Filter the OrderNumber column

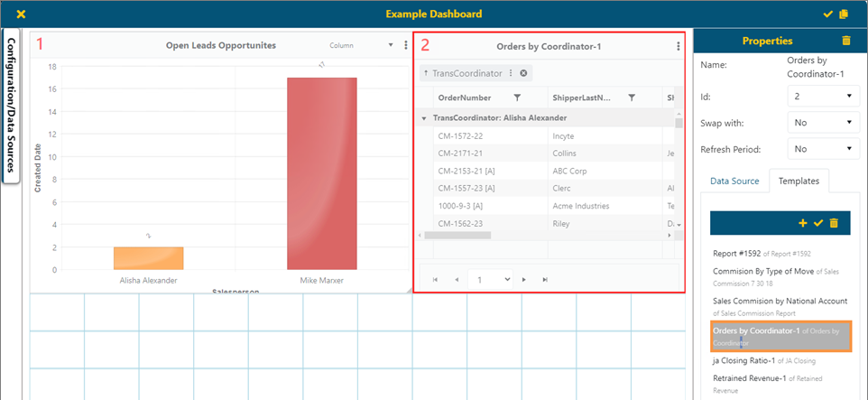coord(517,97)
